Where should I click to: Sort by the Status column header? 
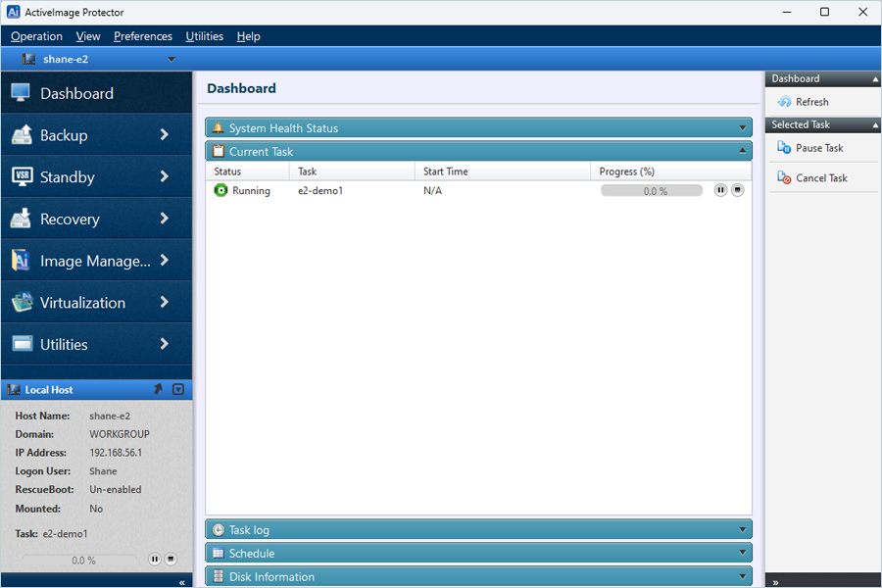[248, 171]
